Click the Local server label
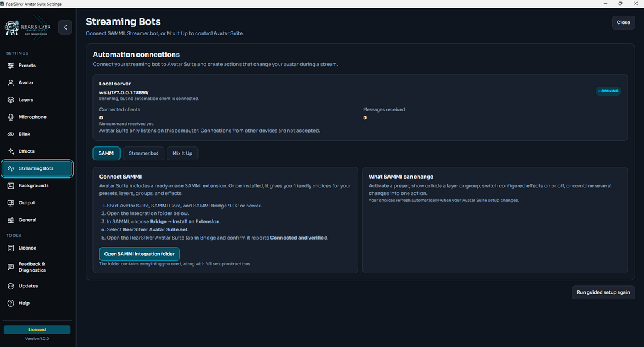The width and height of the screenshot is (644, 347). tap(115, 84)
